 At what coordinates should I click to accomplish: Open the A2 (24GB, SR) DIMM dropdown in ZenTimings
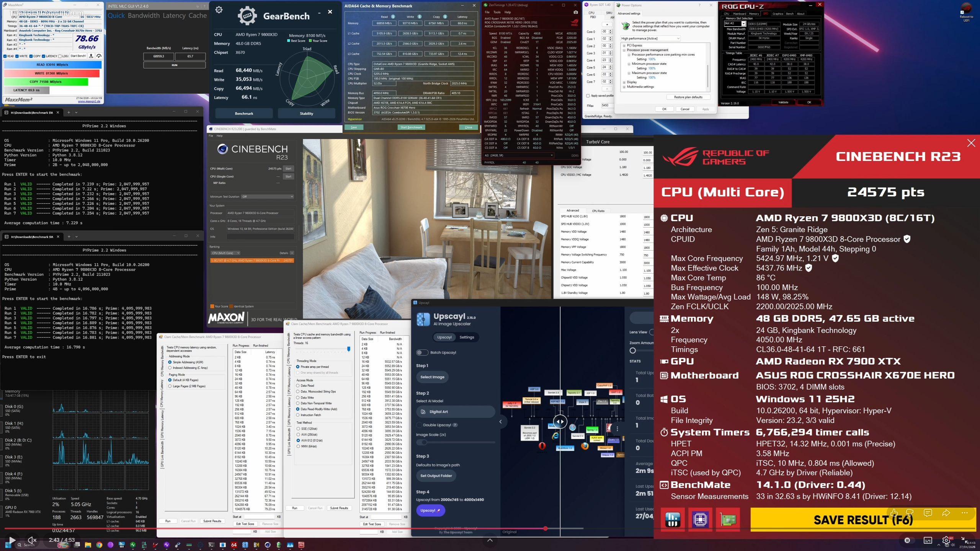click(518, 155)
